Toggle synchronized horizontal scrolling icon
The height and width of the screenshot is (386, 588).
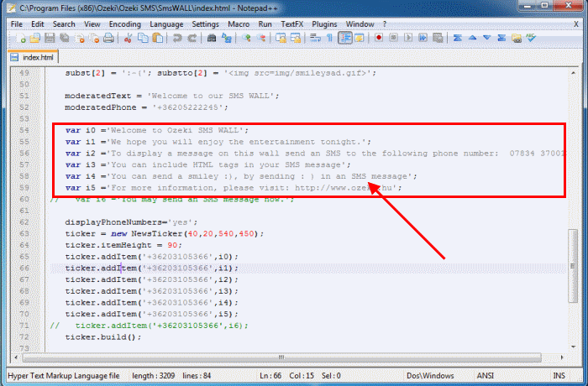pyautogui.click(x=296, y=39)
